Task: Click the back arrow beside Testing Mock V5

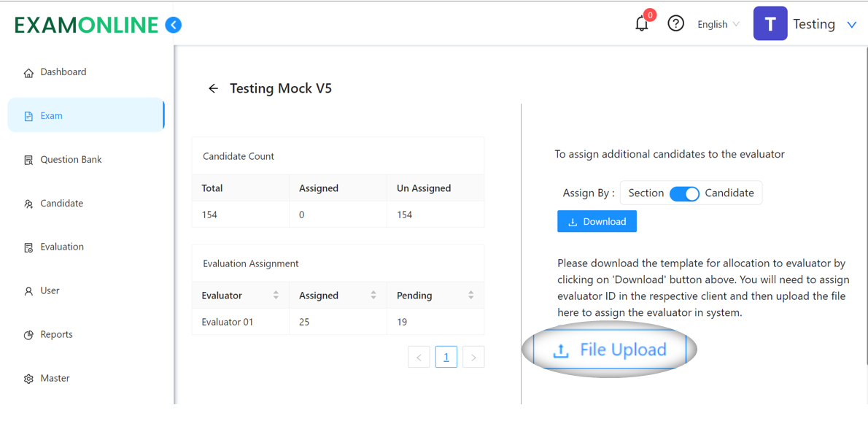Action: click(213, 88)
